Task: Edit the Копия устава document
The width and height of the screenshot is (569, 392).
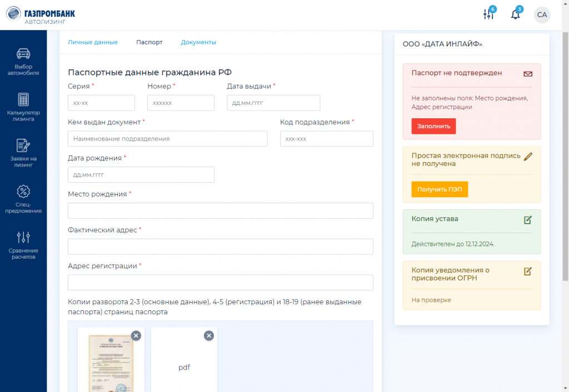Action: (x=528, y=220)
